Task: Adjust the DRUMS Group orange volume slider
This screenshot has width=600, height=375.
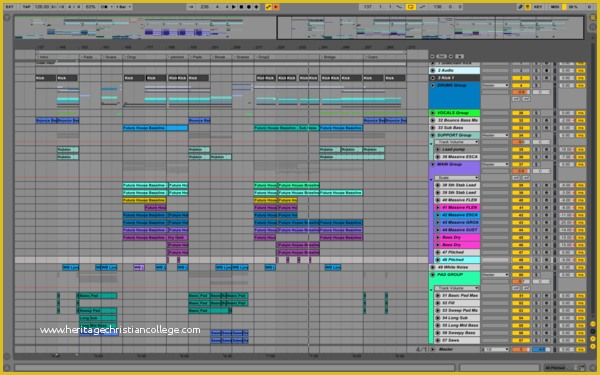Action: [x=521, y=92]
